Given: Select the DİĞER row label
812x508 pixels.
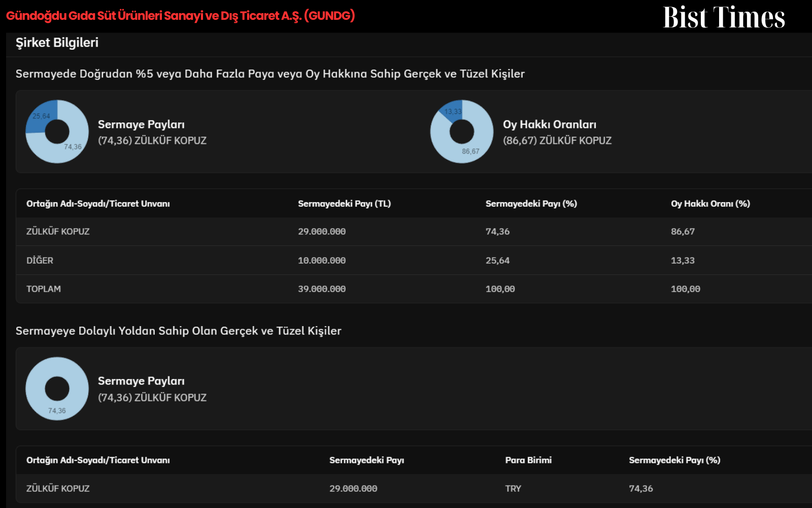Looking at the screenshot, I should [40, 261].
